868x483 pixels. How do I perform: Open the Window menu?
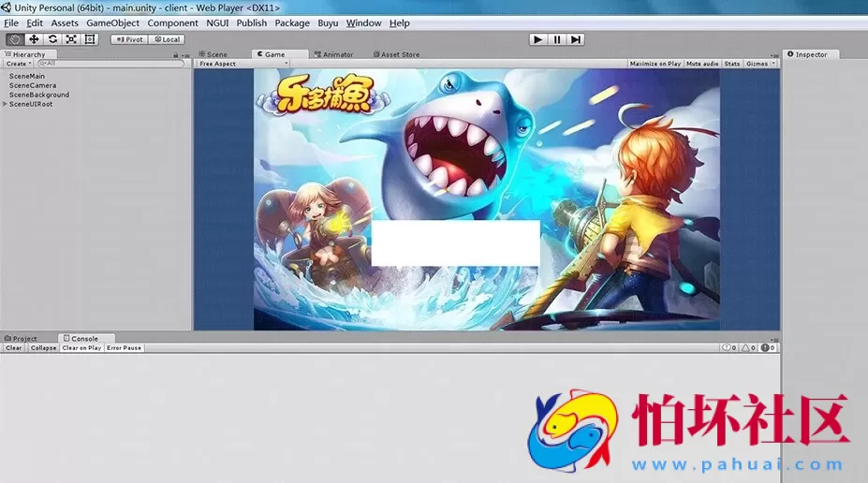pyautogui.click(x=363, y=23)
